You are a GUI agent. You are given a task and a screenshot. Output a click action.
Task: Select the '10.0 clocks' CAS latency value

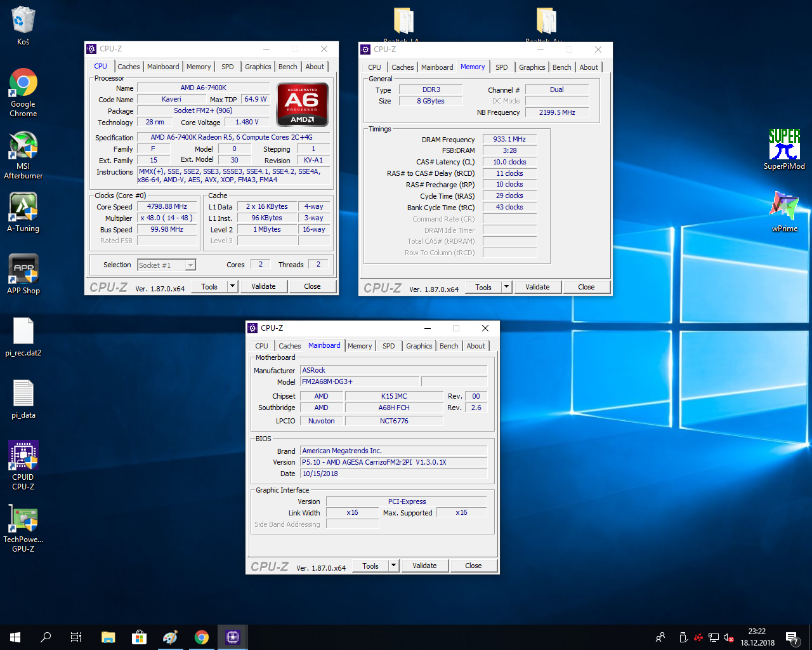(x=509, y=162)
